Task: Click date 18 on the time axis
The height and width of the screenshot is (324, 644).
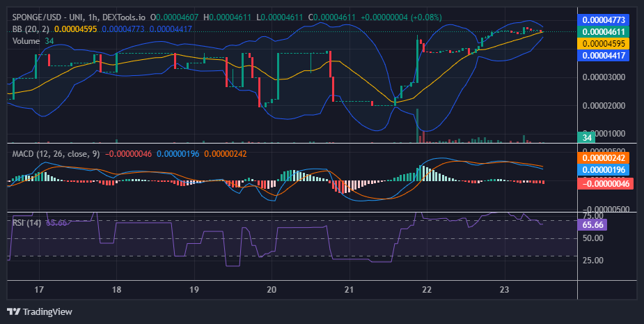Action: click(x=117, y=289)
